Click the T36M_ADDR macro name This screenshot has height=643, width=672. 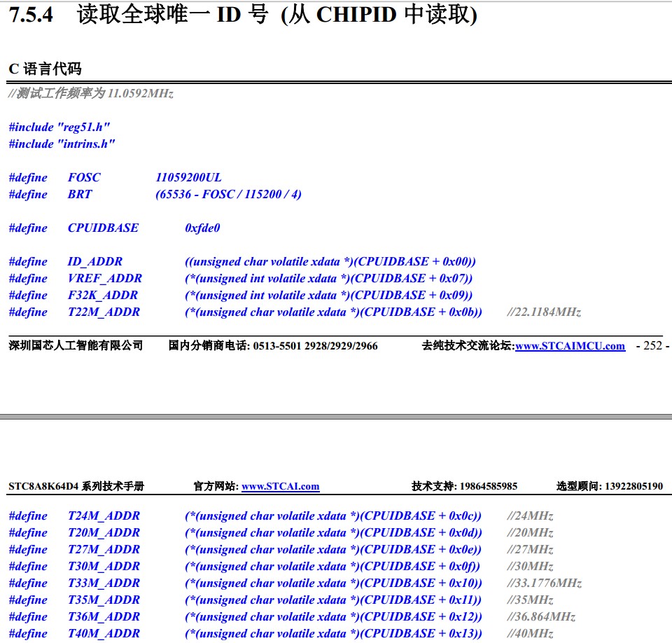[x=104, y=616]
